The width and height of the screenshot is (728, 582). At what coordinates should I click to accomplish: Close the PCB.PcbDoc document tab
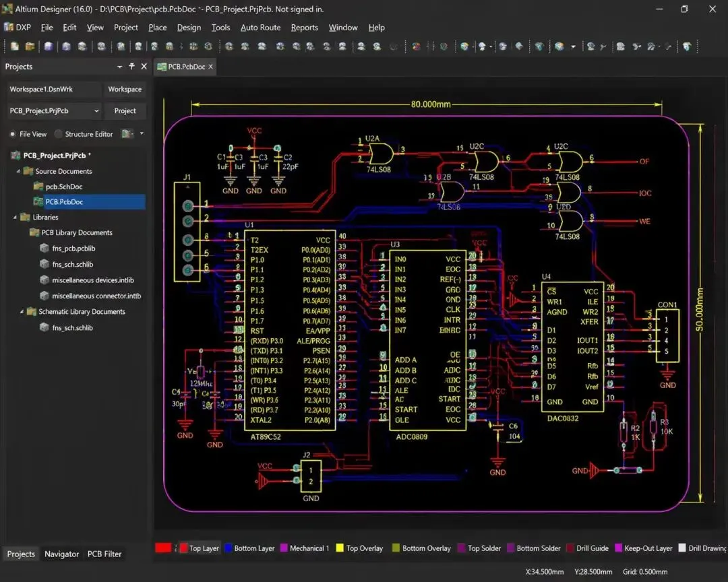click(x=211, y=67)
